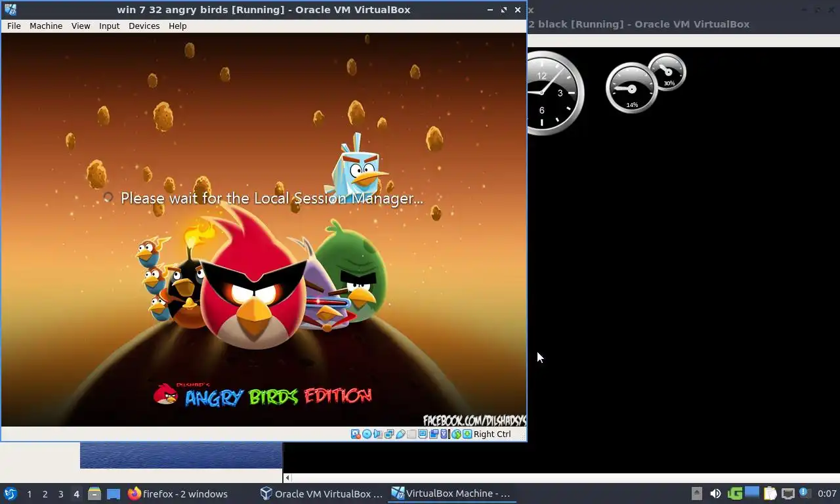
Task: Click the USB devices status icon
Action: 400,434
